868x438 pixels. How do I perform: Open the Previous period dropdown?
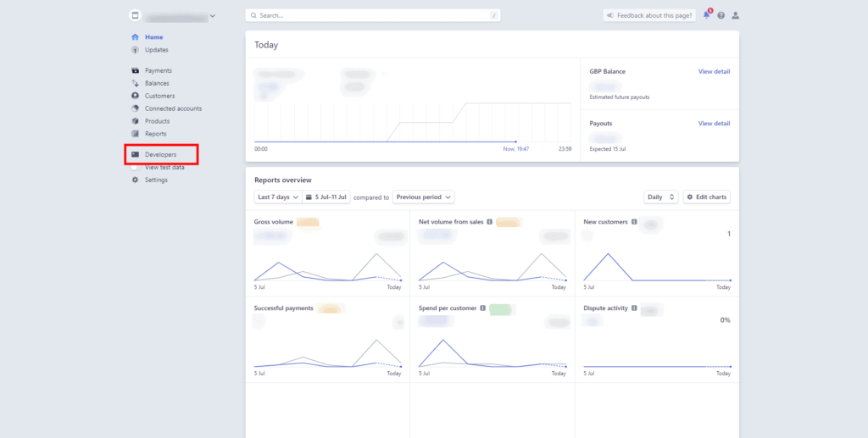click(424, 197)
